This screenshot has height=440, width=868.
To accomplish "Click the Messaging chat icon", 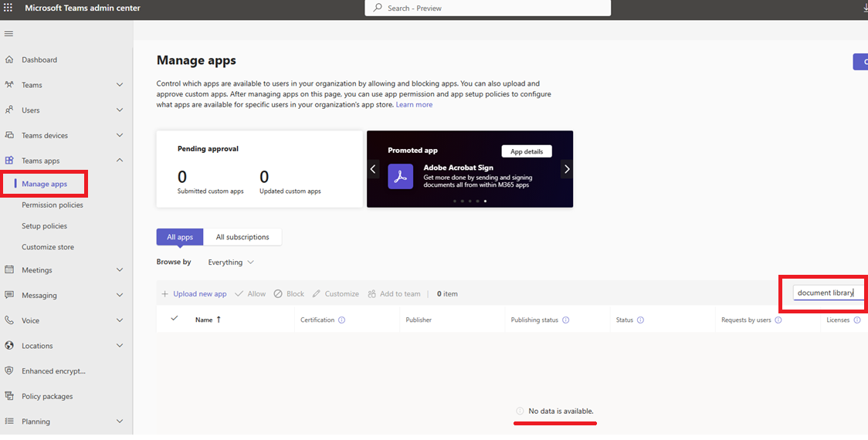I will click(8, 295).
